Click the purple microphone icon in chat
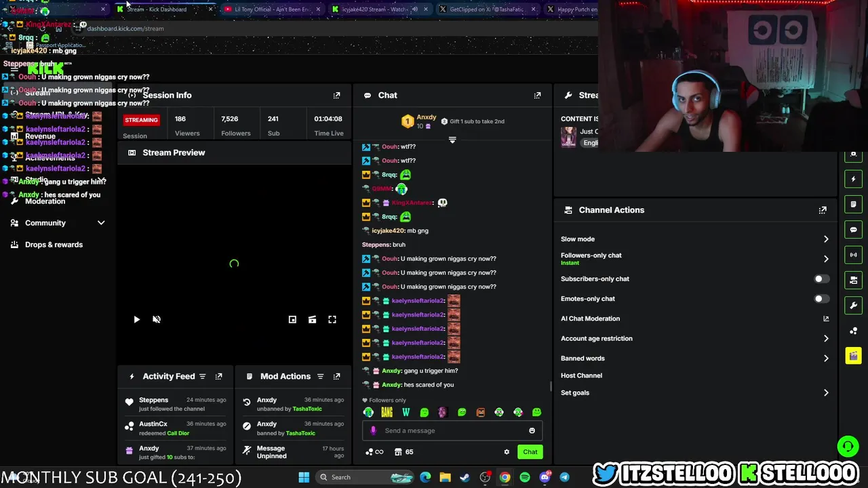The height and width of the screenshot is (488, 868). click(x=373, y=430)
